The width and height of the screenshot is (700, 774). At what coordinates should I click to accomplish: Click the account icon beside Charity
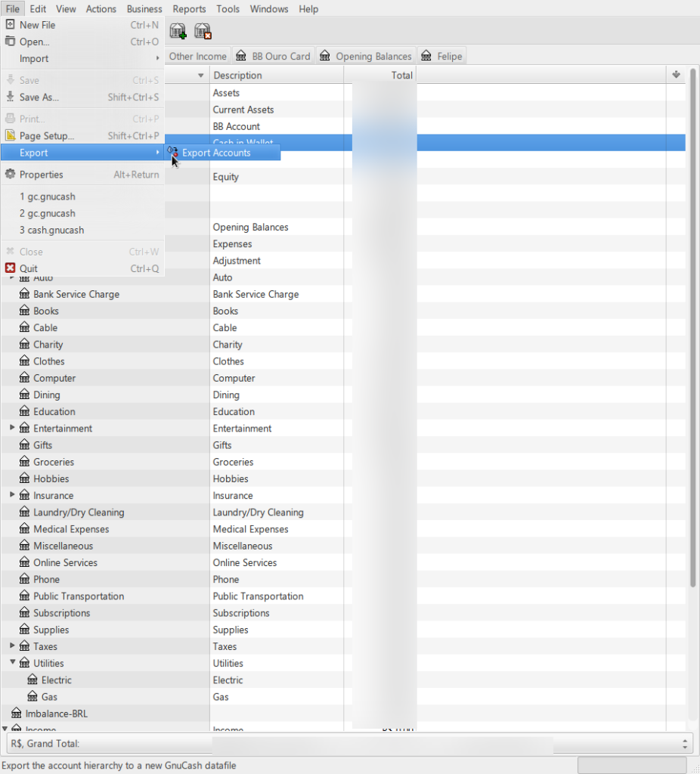pyautogui.click(x=24, y=344)
